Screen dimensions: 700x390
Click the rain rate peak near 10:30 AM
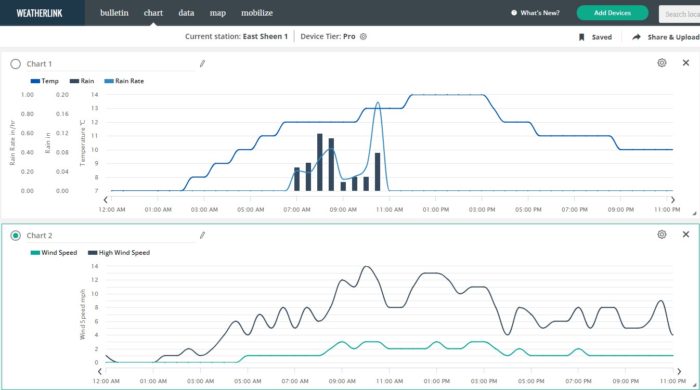(378, 103)
